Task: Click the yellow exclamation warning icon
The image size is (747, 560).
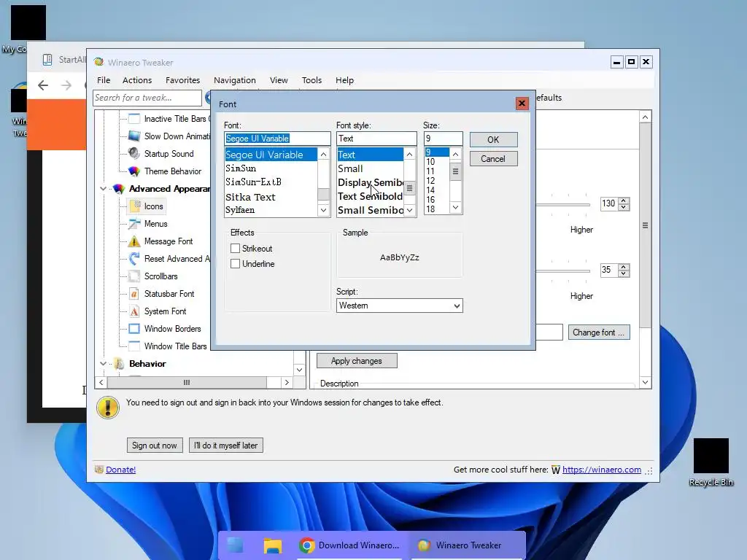Action: 108,408
